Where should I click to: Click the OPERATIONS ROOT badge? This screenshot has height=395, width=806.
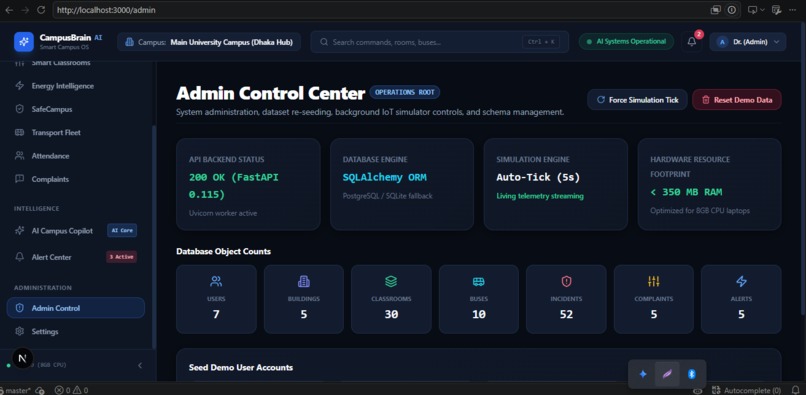(405, 92)
